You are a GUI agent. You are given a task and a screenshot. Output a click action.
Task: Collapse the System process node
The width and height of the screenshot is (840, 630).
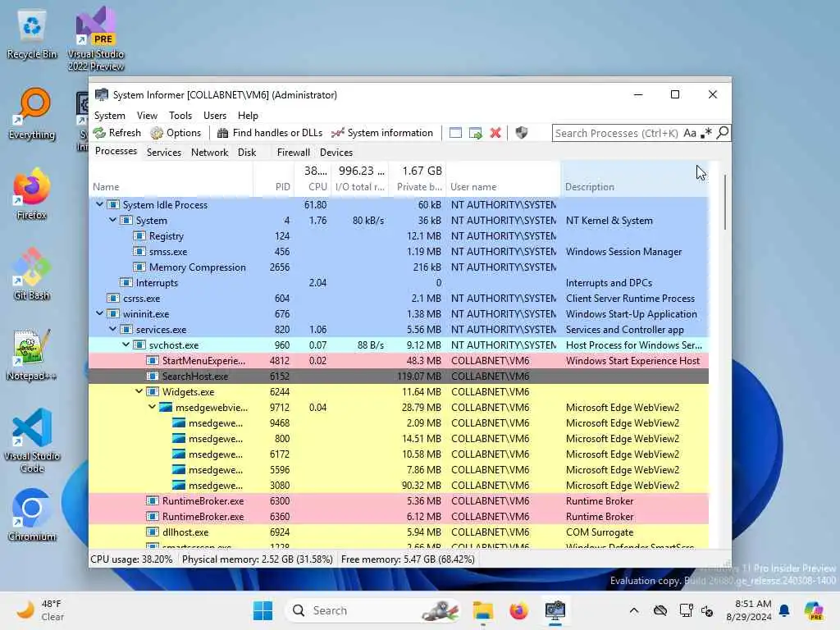112,220
